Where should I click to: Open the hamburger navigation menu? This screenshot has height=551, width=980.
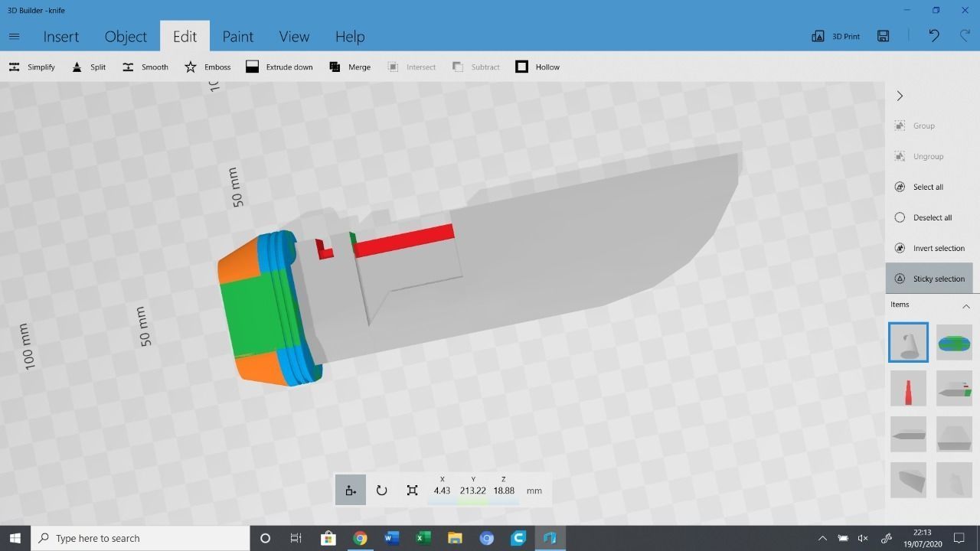[14, 36]
